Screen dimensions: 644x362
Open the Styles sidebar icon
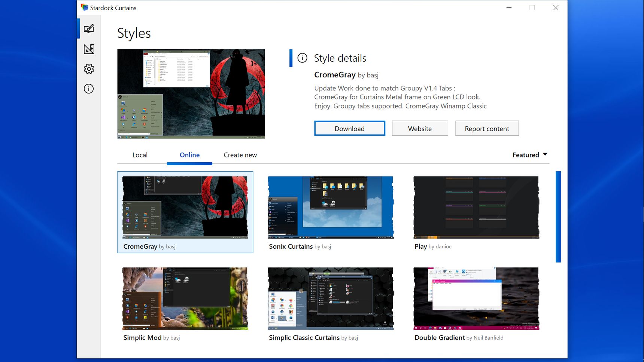(89, 29)
